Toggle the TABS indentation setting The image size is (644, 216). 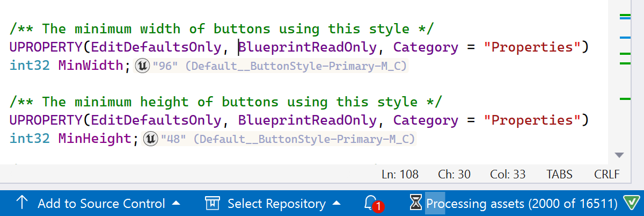(559, 175)
